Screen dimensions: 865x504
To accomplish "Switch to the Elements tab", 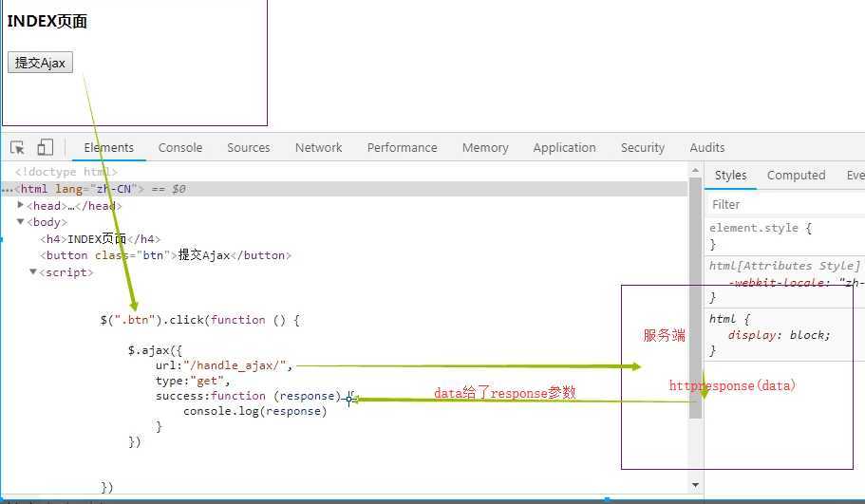I will click(x=108, y=148).
